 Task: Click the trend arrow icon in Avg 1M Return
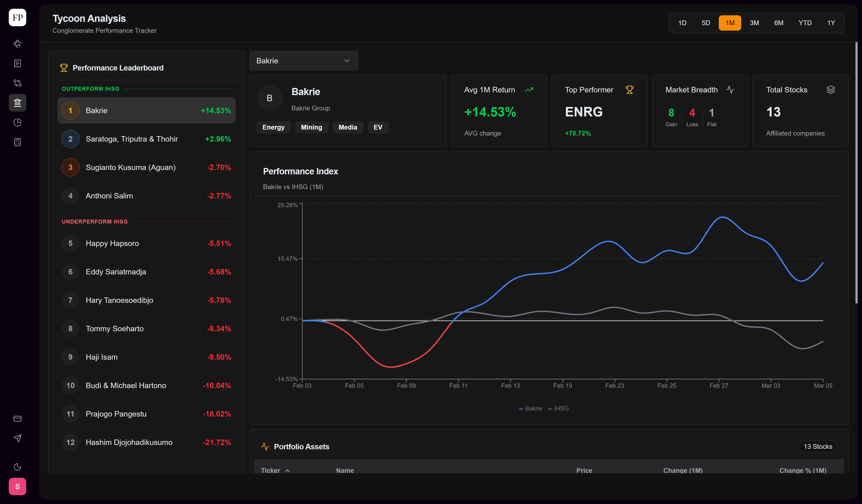click(529, 90)
